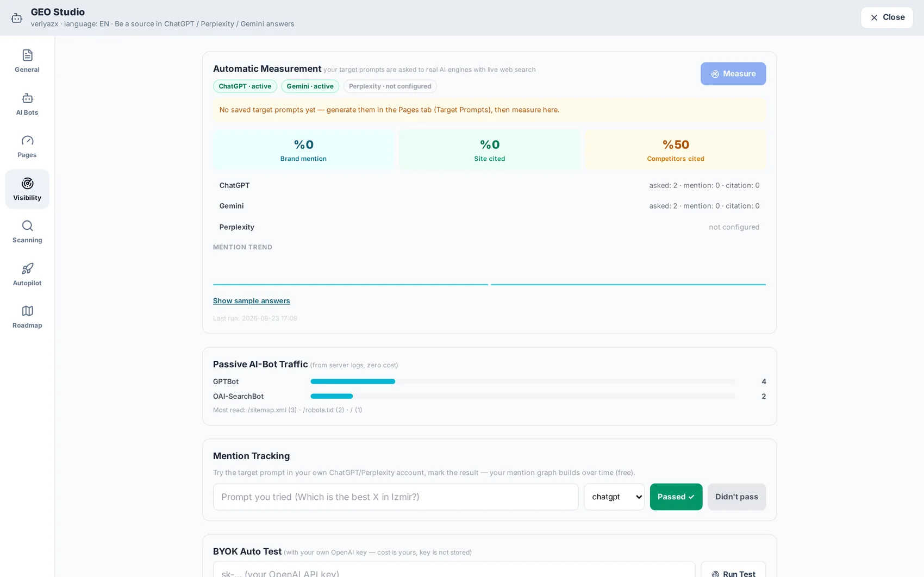The height and width of the screenshot is (577, 924).
Task: Click the %50 Competitors cited card
Action: [676, 150]
